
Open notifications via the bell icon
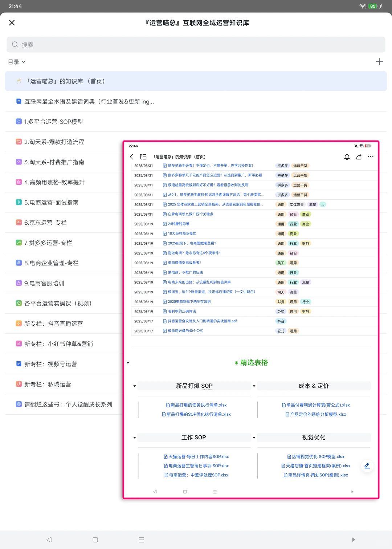(x=347, y=157)
